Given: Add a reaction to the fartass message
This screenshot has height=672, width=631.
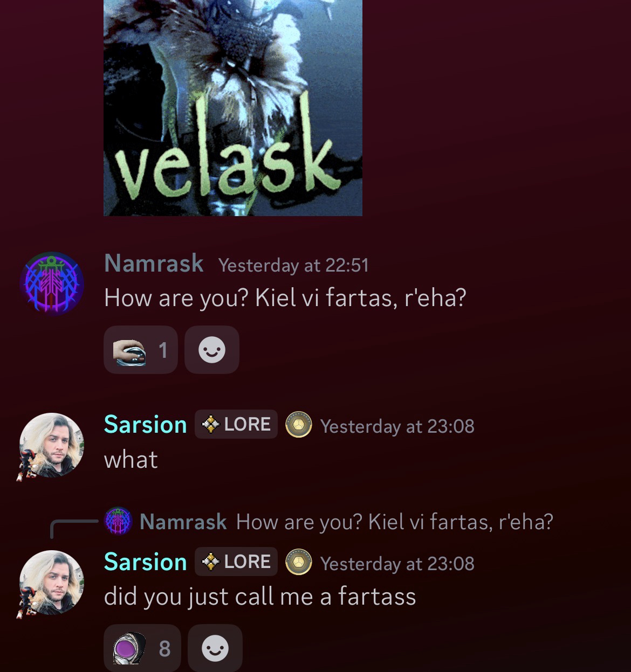Looking at the screenshot, I should [215, 648].
